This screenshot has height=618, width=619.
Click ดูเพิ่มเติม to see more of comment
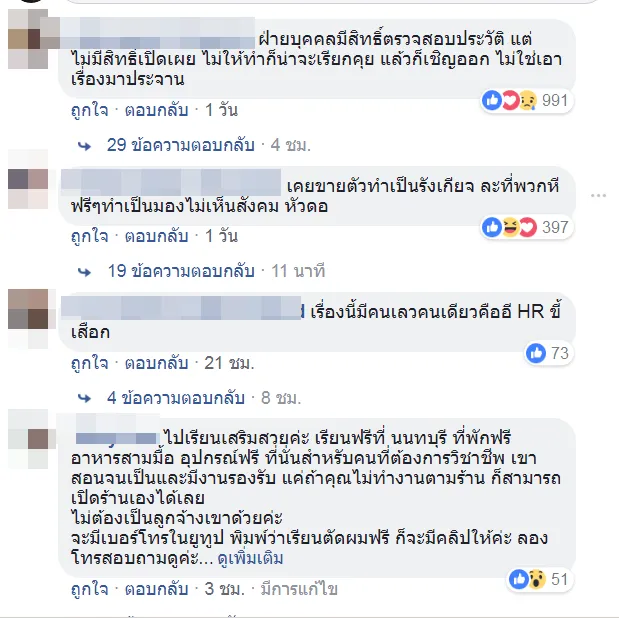pos(250,559)
